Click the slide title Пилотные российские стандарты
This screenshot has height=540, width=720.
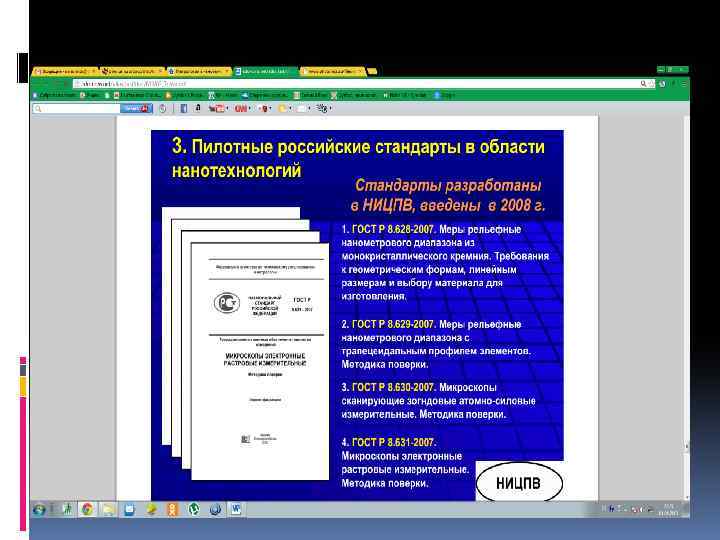click(358, 158)
